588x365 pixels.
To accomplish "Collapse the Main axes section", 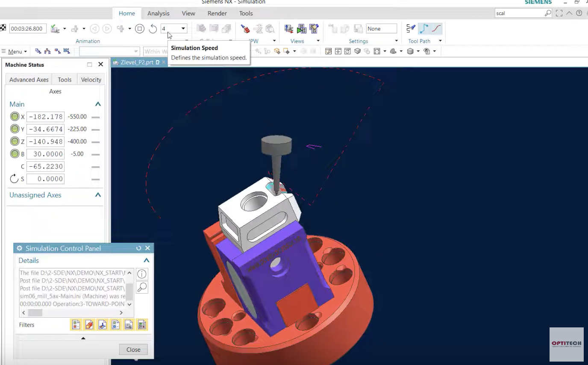I will pos(98,104).
